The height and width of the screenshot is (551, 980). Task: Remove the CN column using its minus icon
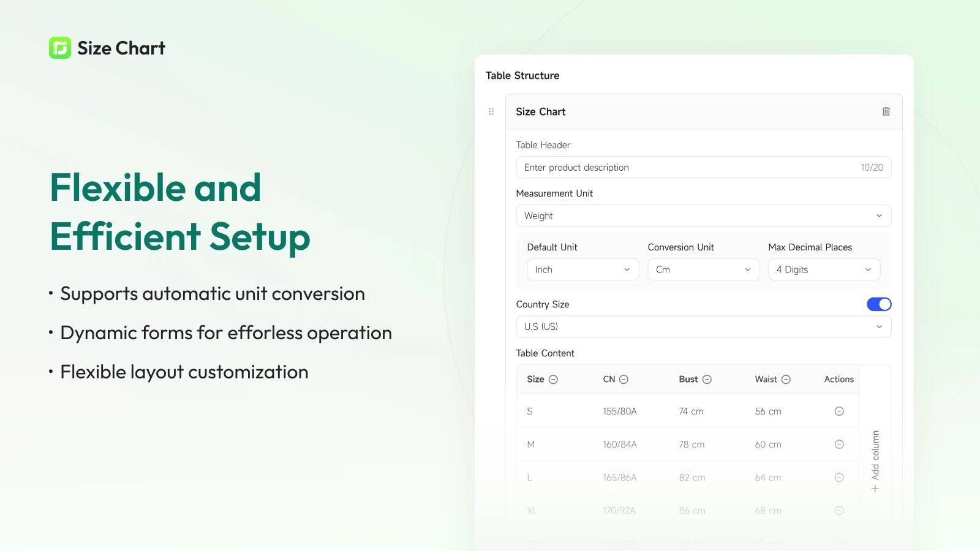pos(624,380)
